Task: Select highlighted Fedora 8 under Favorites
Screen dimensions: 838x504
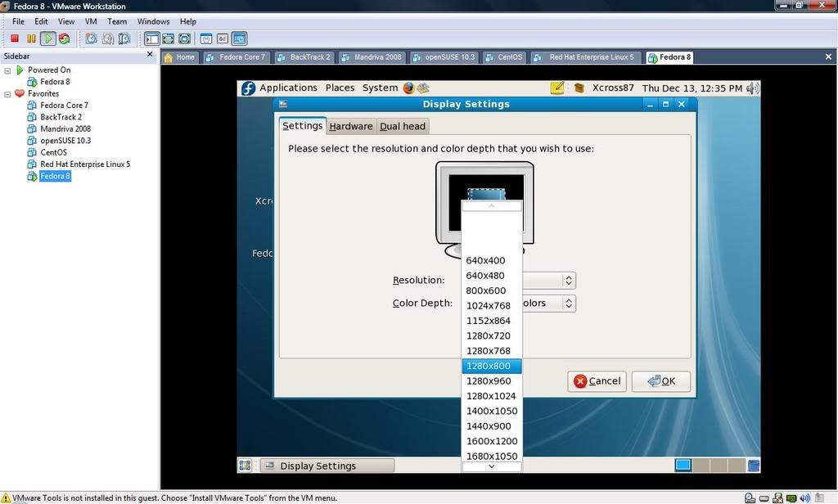Action: (x=55, y=176)
